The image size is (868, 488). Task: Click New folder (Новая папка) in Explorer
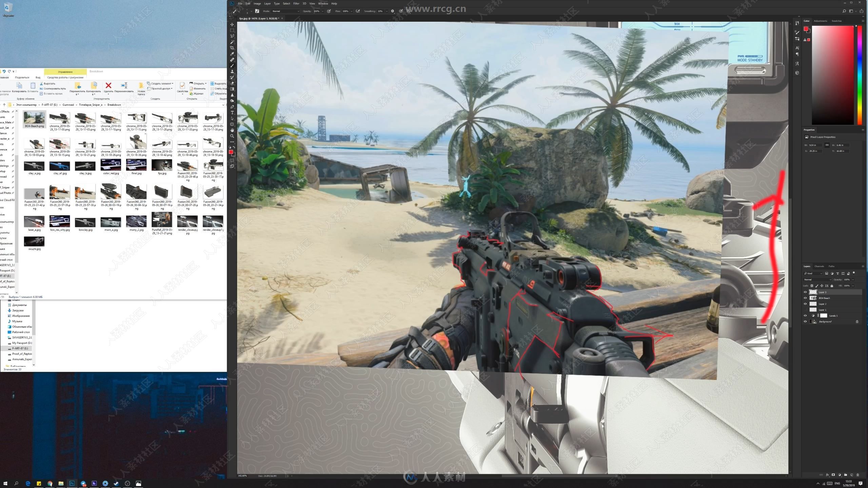tap(141, 88)
